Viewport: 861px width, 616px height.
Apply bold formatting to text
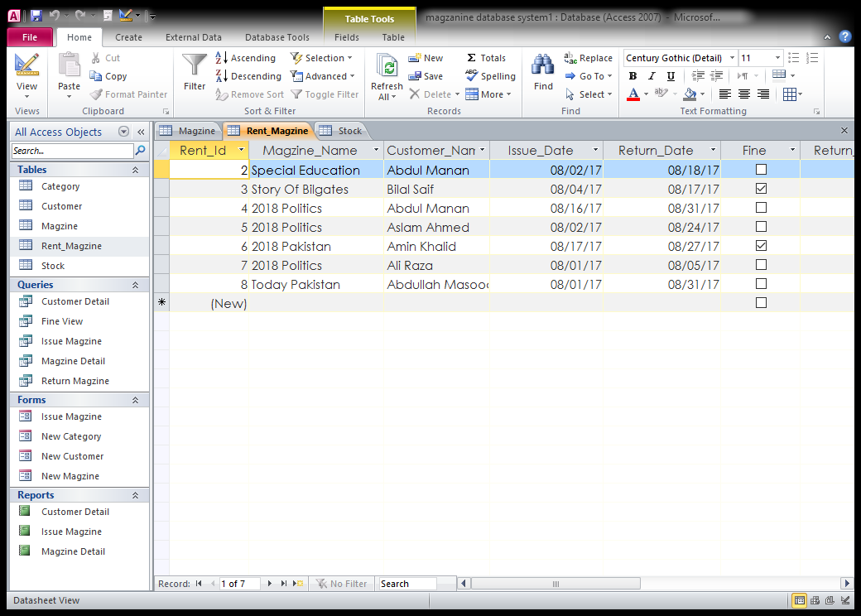click(x=633, y=75)
